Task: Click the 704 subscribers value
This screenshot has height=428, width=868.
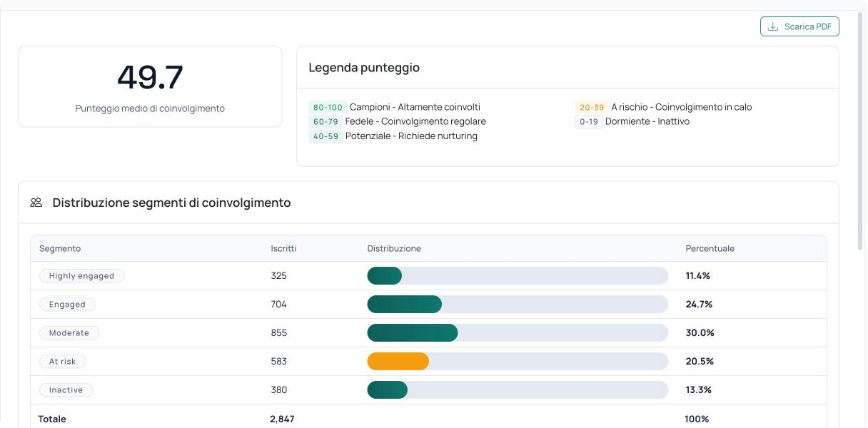Action: point(278,305)
